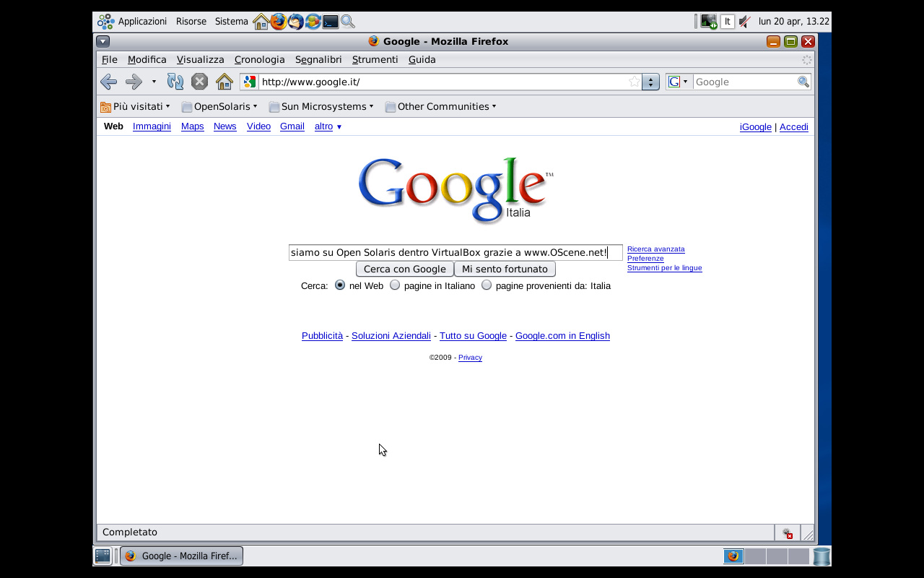Expand the OpenSolaris bookmarks folder

coord(219,106)
